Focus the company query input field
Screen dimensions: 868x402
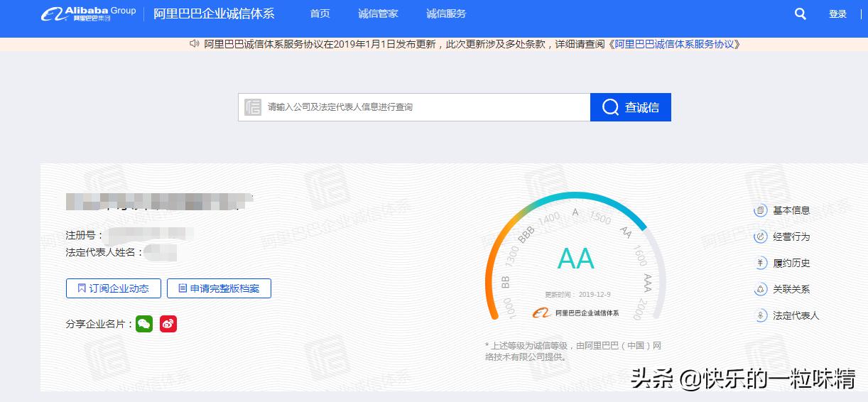click(414, 107)
